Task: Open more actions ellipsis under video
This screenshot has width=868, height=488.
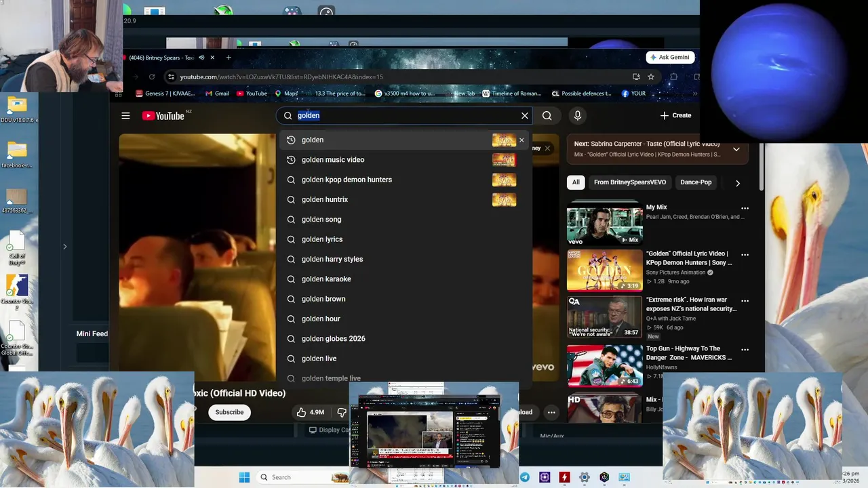Action: click(551, 412)
